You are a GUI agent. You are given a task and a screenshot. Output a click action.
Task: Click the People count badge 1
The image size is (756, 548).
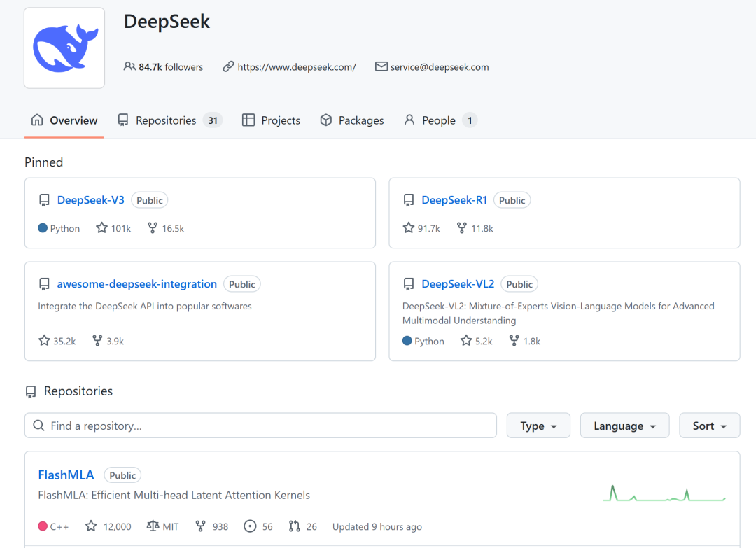point(470,120)
